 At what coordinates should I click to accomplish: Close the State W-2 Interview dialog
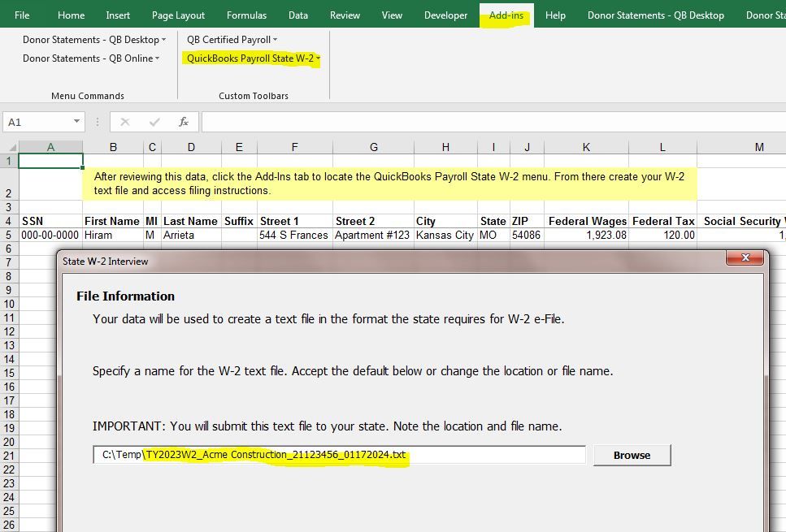tap(745, 257)
